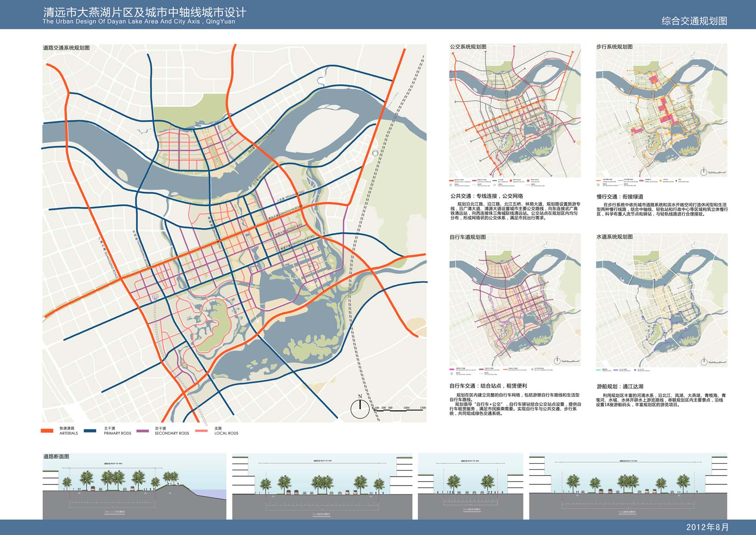756x535 pixels.
Task: Click the 公交系统规划图 label
Action: 468,47
